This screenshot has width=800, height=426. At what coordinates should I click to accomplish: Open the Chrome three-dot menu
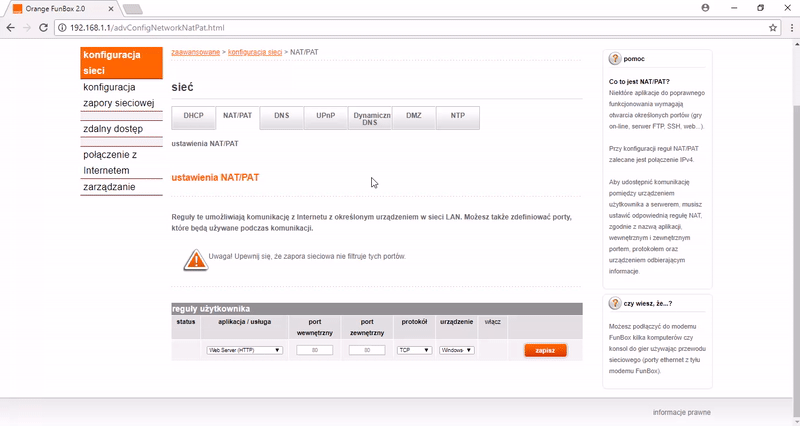[789, 28]
